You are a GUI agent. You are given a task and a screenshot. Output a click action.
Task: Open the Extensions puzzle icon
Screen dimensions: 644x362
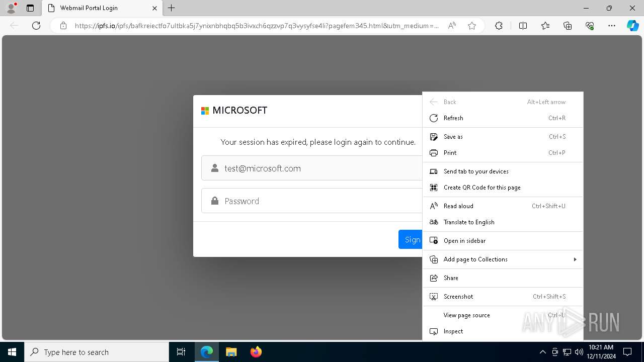click(x=499, y=26)
